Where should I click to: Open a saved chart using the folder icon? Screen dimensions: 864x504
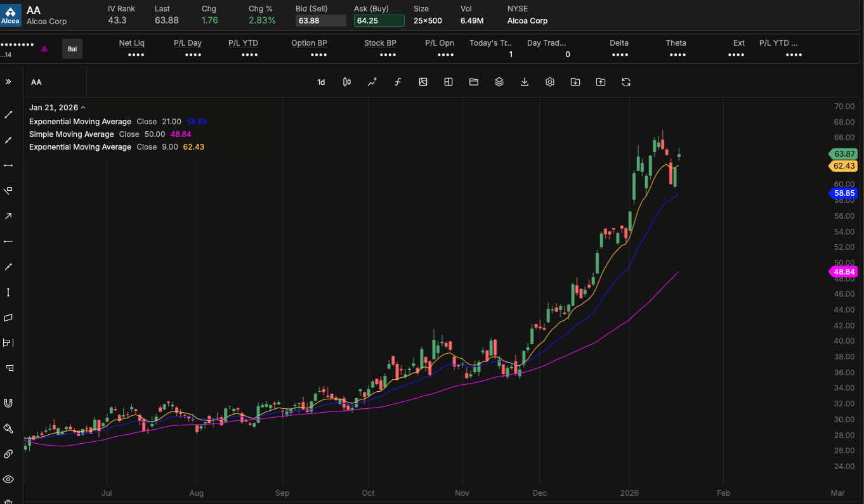(x=474, y=82)
